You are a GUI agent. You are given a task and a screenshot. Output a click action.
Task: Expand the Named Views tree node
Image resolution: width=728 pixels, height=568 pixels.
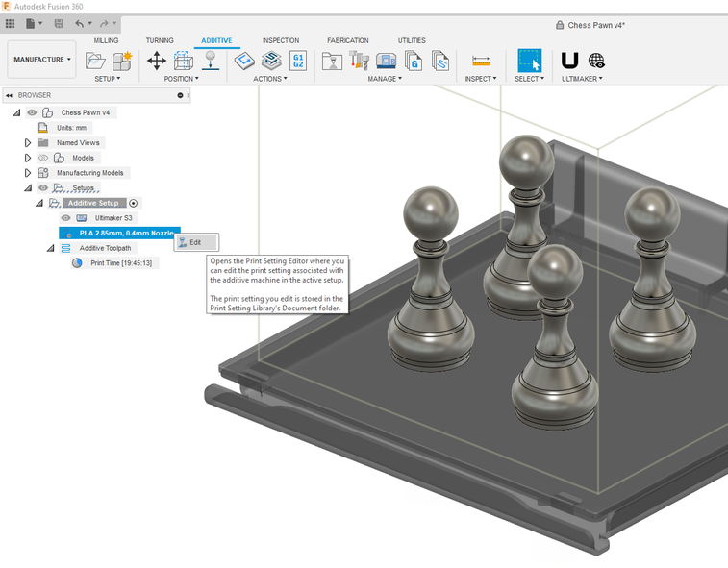tap(28, 143)
